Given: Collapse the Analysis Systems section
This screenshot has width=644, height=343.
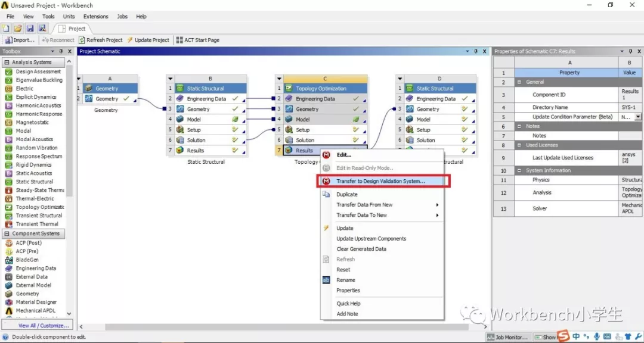Looking at the screenshot, I should 7,63.
